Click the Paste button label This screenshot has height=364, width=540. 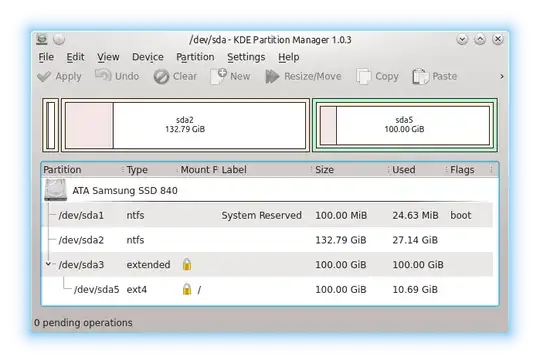click(x=445, y=76)
